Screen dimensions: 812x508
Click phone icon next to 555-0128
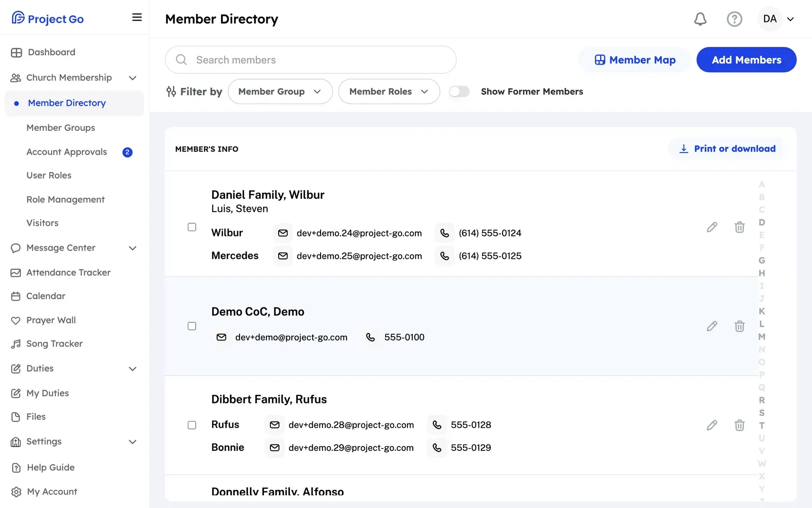[437, 425]
